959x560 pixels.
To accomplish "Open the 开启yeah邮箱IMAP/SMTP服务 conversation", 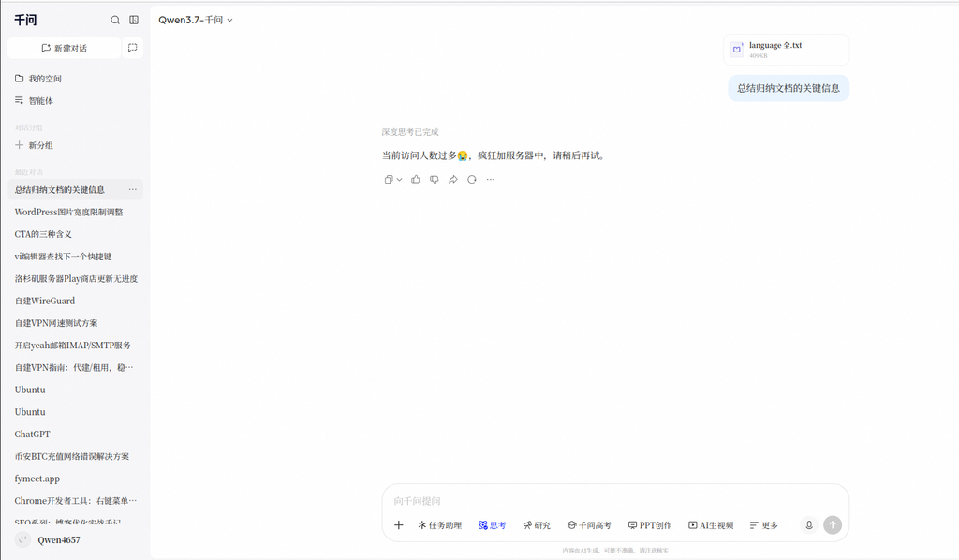I will pyautogui.click(x=75, y=346).
